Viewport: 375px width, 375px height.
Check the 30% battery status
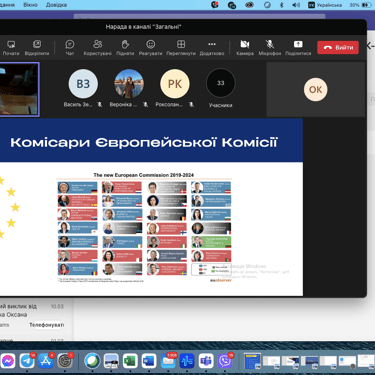[361, 5]
